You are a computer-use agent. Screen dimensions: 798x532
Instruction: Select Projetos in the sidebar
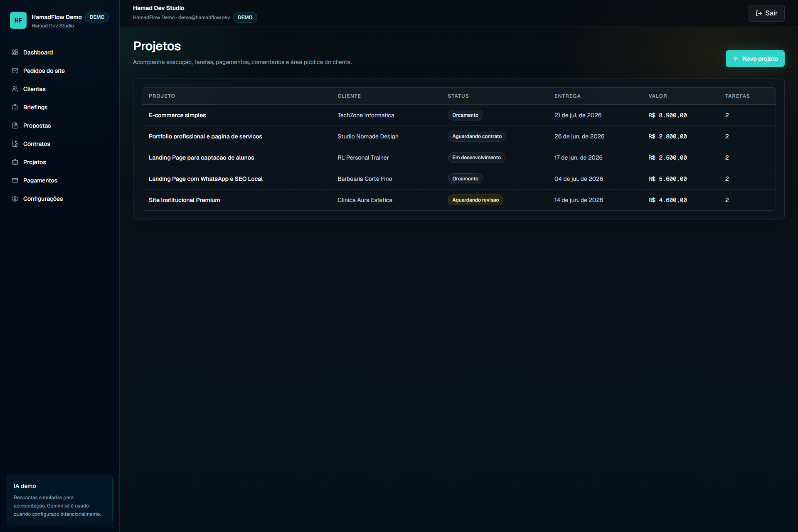[x=59, y=162]
